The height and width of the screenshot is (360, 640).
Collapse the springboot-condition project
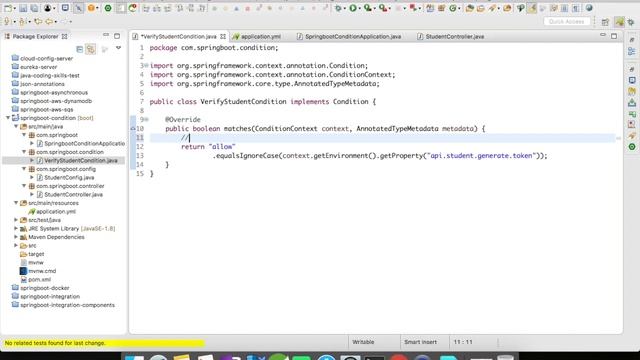[x=8, y=118]
